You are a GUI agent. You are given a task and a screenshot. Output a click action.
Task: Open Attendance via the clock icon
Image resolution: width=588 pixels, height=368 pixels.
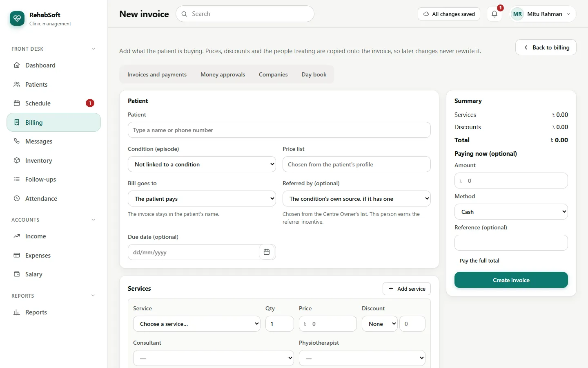point(17,198)
